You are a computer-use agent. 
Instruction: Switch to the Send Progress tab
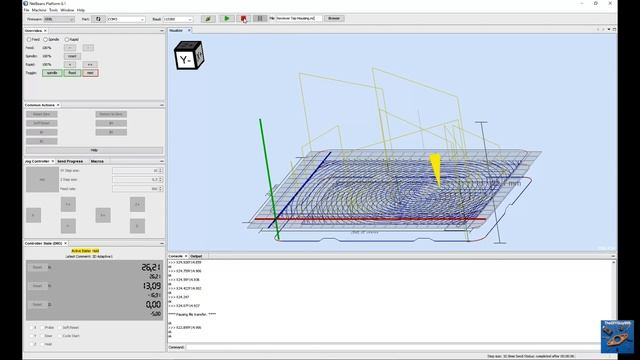pos(70,161)
